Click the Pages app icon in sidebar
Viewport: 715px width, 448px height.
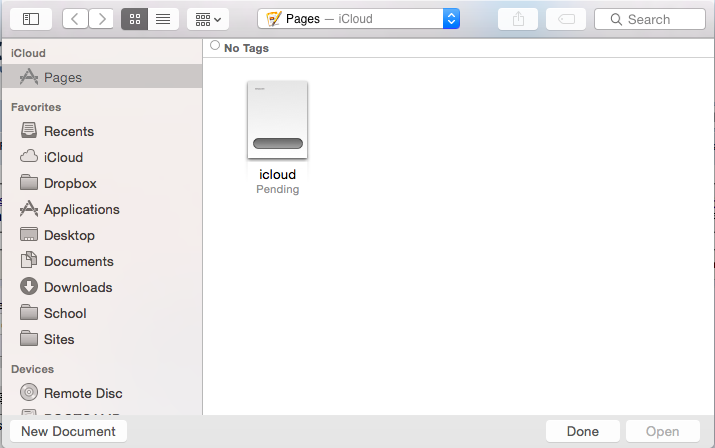click(29, 77)
